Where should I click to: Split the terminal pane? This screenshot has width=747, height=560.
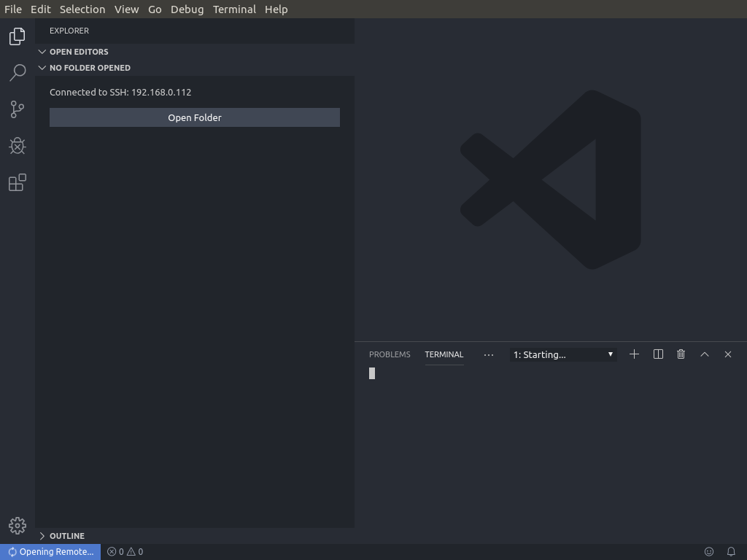(658, 354)
